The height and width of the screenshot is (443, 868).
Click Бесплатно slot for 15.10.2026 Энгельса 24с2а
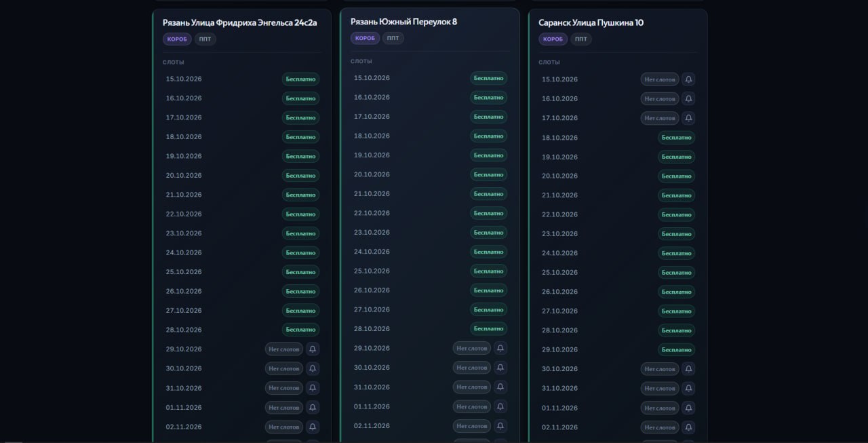[x=300, y=79]
